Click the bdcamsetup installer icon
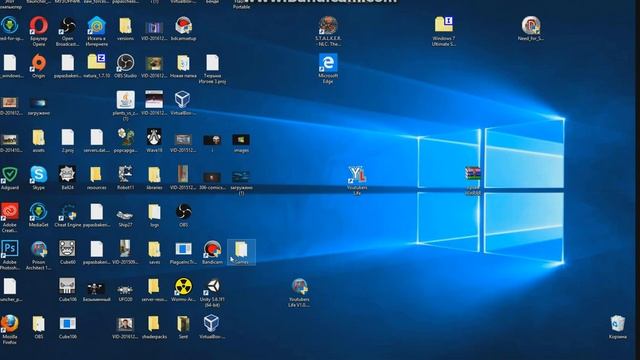This screenshot has width=640, height=360. (x=183, y=26)
